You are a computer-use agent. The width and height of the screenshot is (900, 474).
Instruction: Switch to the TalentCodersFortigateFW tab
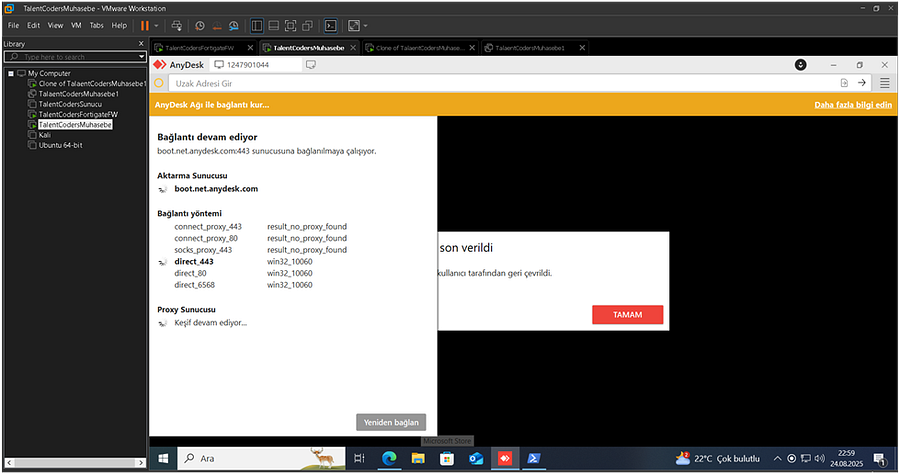pos(199,48)
